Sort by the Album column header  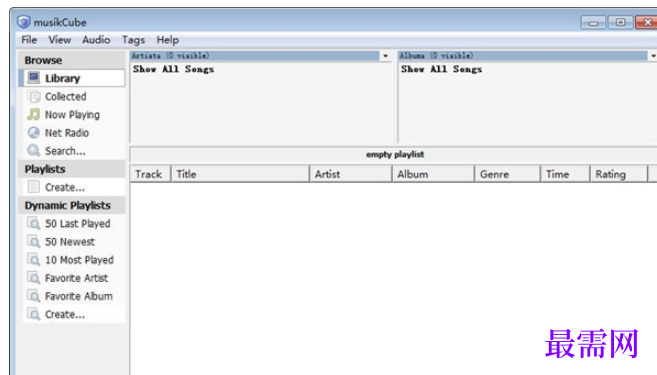[x=433, y=174]
